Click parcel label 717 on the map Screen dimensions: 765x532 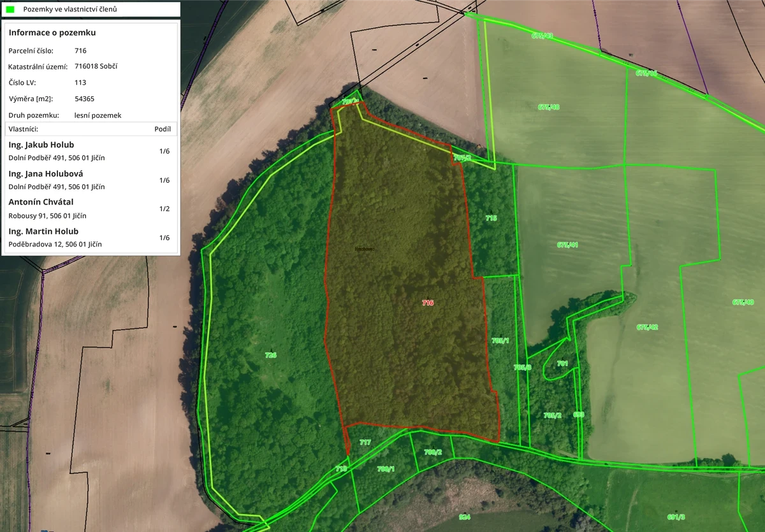point(365,442)
